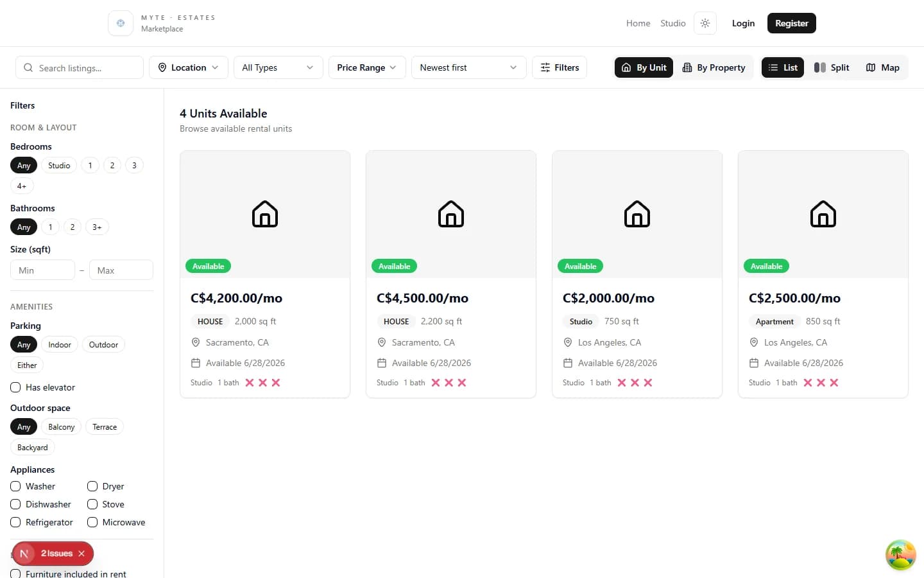The height and width of the screenshot is (578, 924).
Task: Click location pin icon on C$4,200.00 card
Action: pos(196,342)
